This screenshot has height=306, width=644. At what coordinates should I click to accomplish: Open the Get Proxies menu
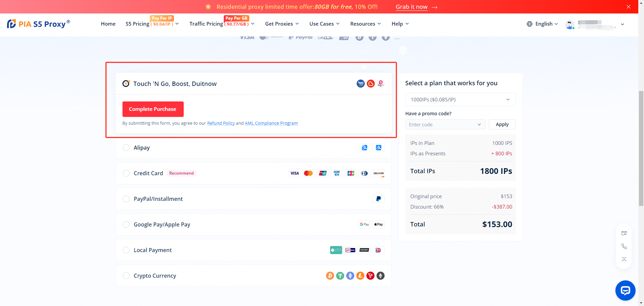click(x=282, y=24)
